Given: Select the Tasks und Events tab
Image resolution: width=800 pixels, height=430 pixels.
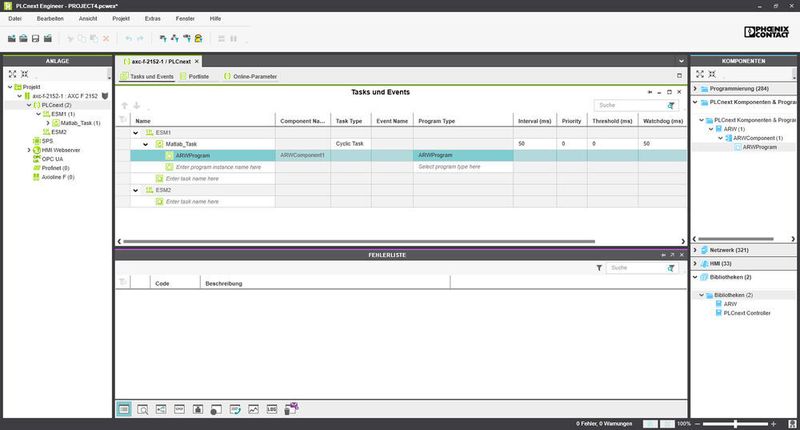Looking at the screenshot, I should coord(147,77).
